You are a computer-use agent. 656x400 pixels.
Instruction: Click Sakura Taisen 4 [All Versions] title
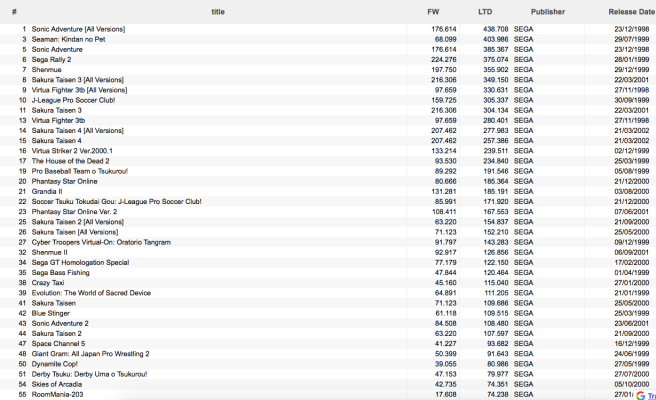78,131
